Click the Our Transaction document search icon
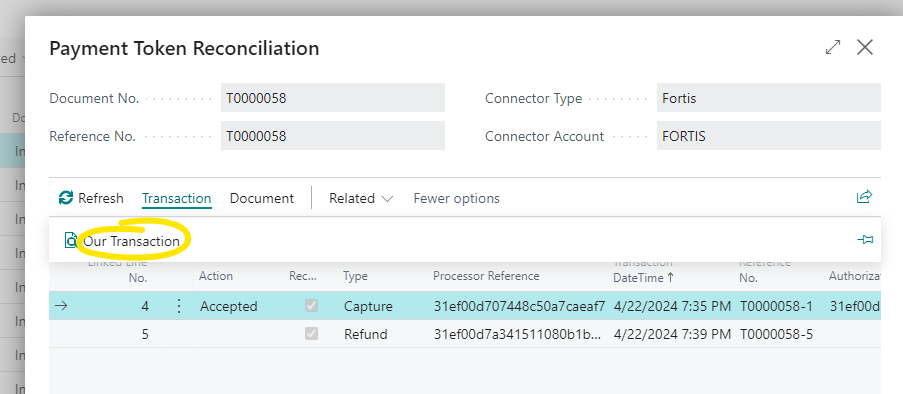Viewport: 903px width, 394px height. pos(71,240)
